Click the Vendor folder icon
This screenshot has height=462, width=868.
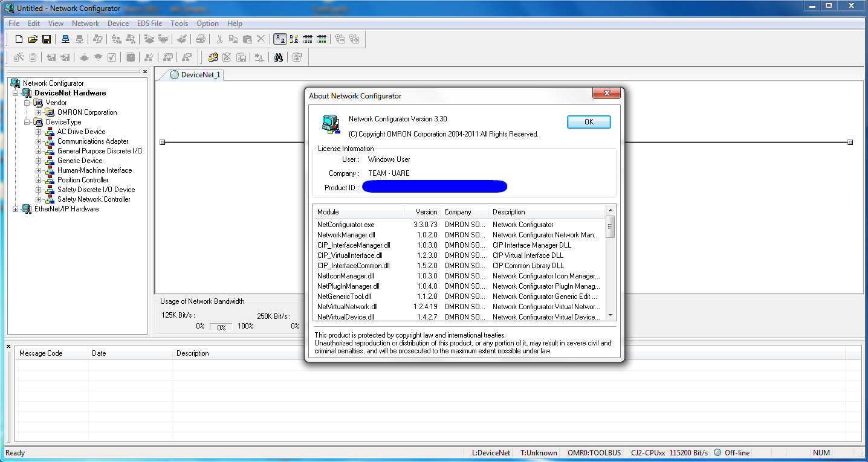click(x=38, y=103)
